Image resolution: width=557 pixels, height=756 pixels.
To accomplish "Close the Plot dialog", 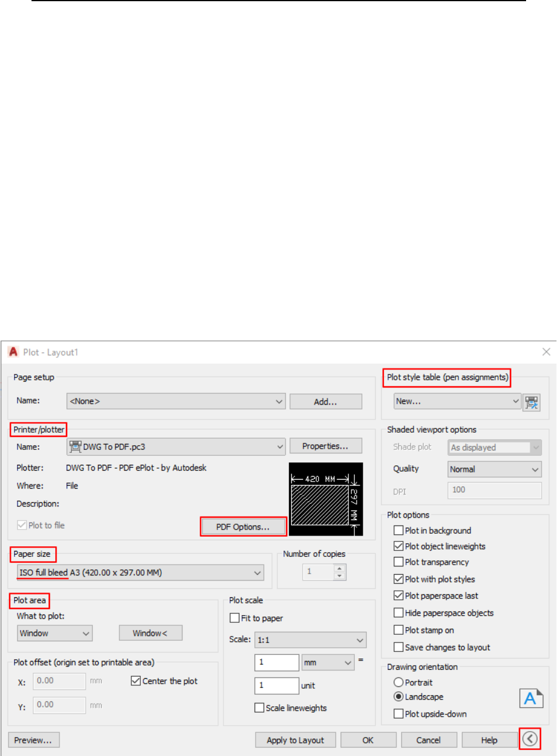I will point(546,352).
